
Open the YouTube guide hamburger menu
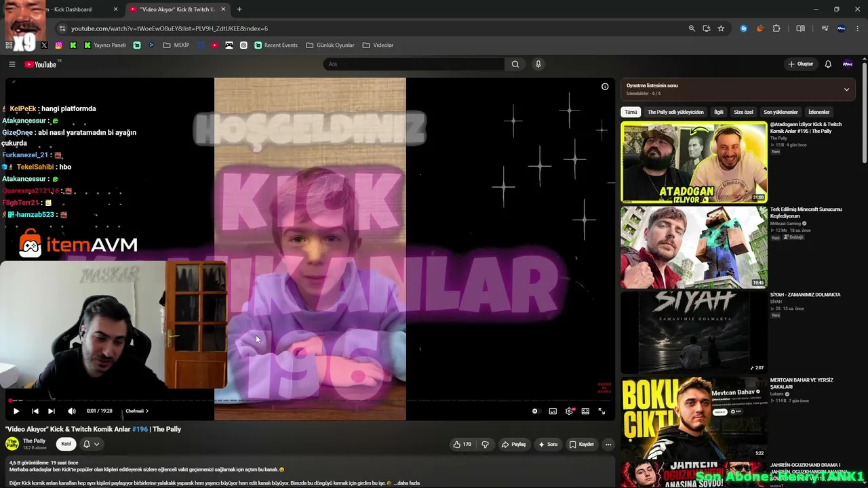point(12,64)
